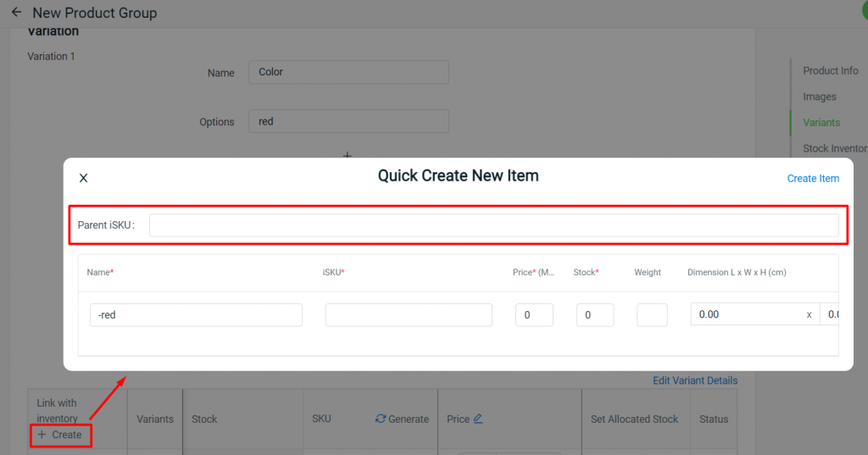The width and height of the screenshot is (868, 455).
Task: Click the empty iSKU input field
Action: point(409,315)
